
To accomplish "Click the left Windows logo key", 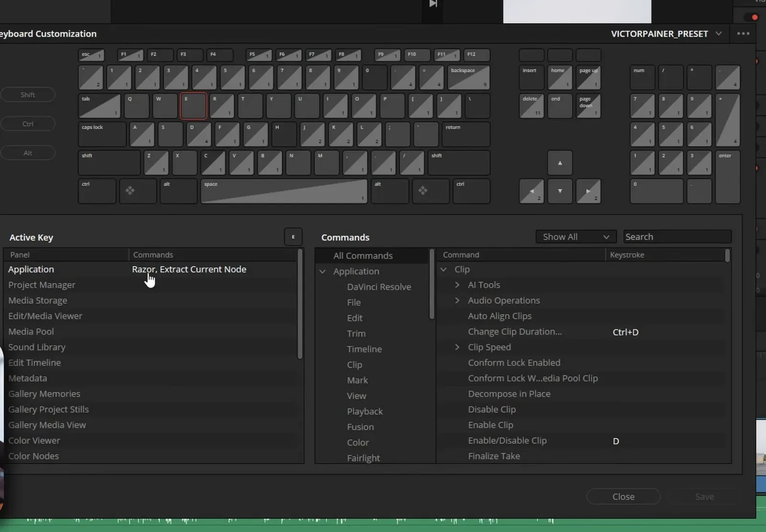I will tap(138, 191).
